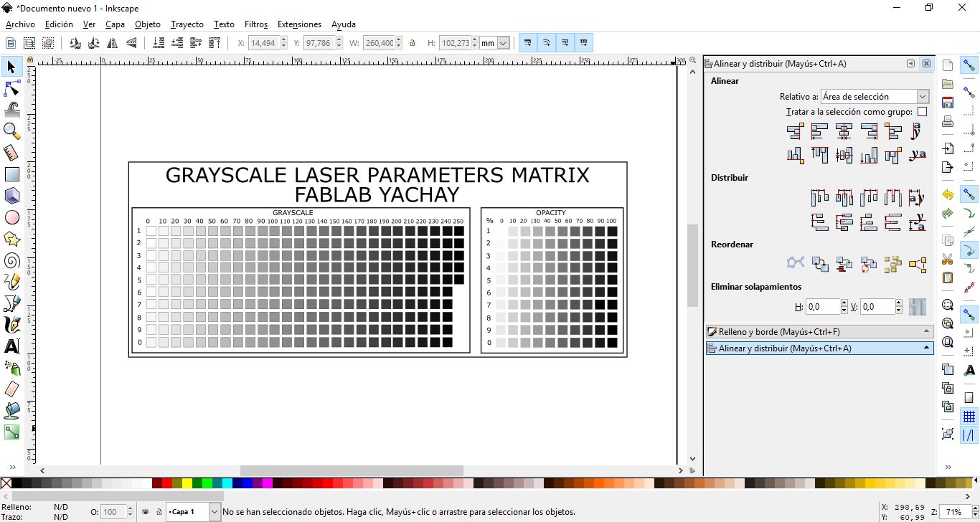This screenshot has width=980, height=522.
Task: Pick the yellow swatch in color palette
Action: click(187, 483)
